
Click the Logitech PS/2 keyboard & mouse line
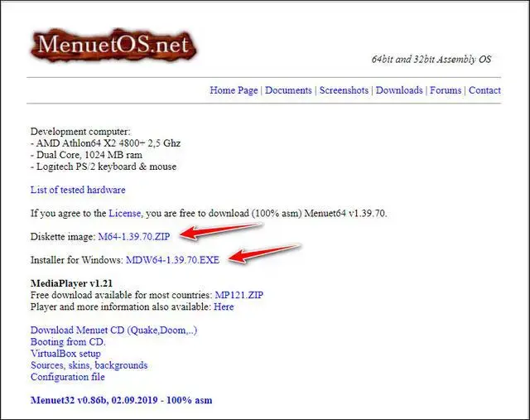[104, 167]
